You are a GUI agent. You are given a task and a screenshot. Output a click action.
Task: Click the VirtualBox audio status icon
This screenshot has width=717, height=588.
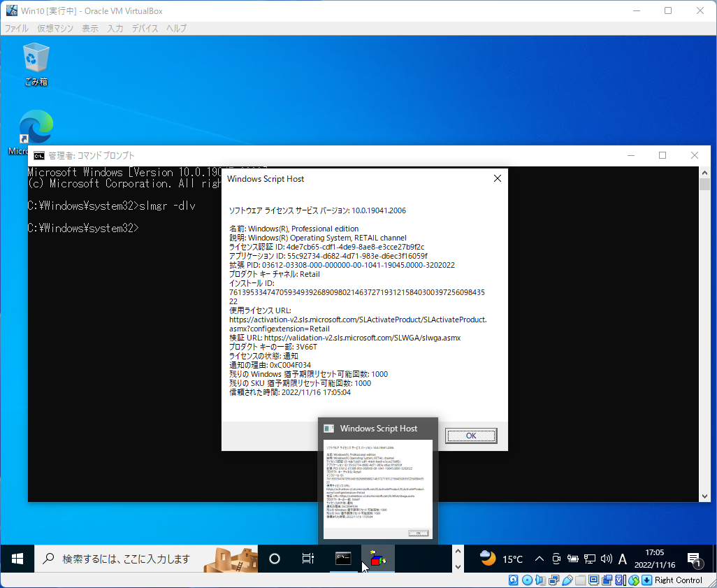[540, 580]
